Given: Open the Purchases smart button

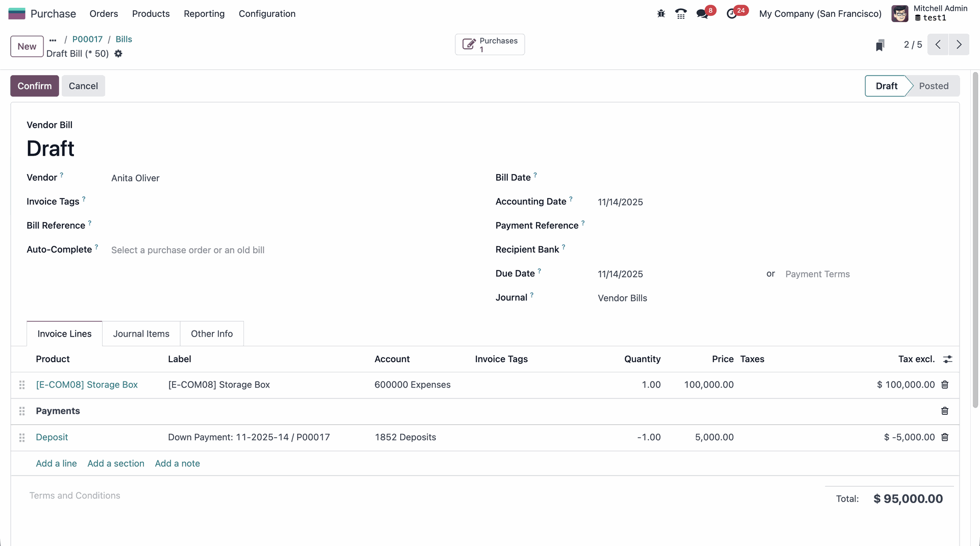Looking at the screenshot, I should 489,44.
